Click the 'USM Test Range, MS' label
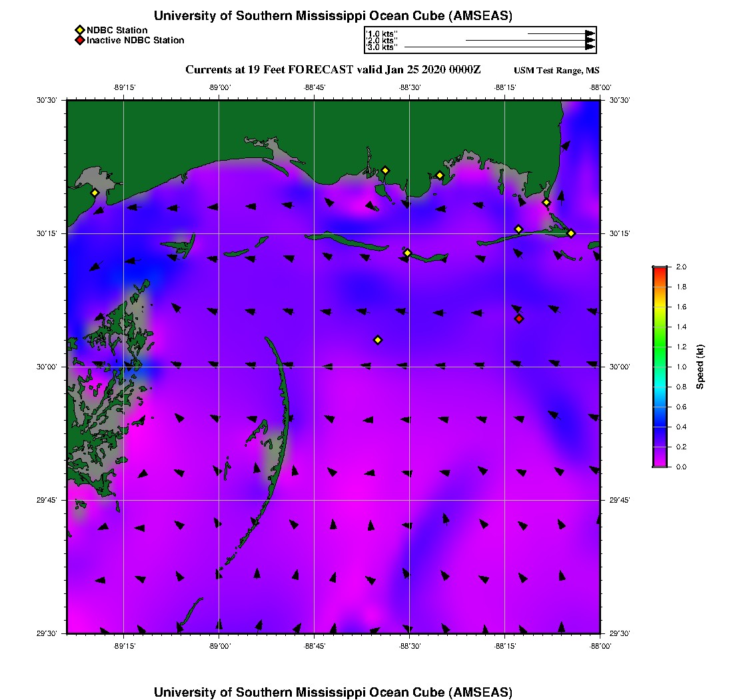This screenshot has height=700, width=733. coord(556,71)
